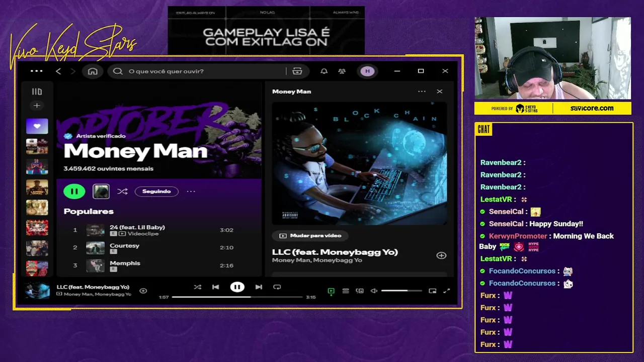Play '24 (feat. Lil Baby)' track
Screen dimensions: 644x362
point(158,230)
